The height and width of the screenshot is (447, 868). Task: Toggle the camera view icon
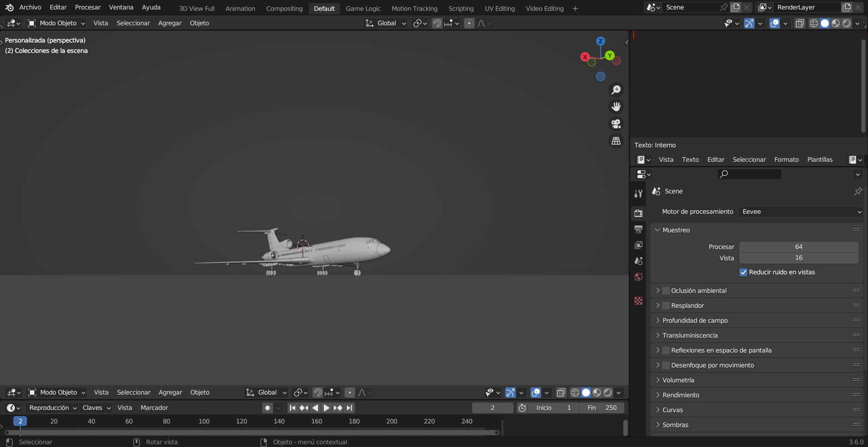click(616, 124)
